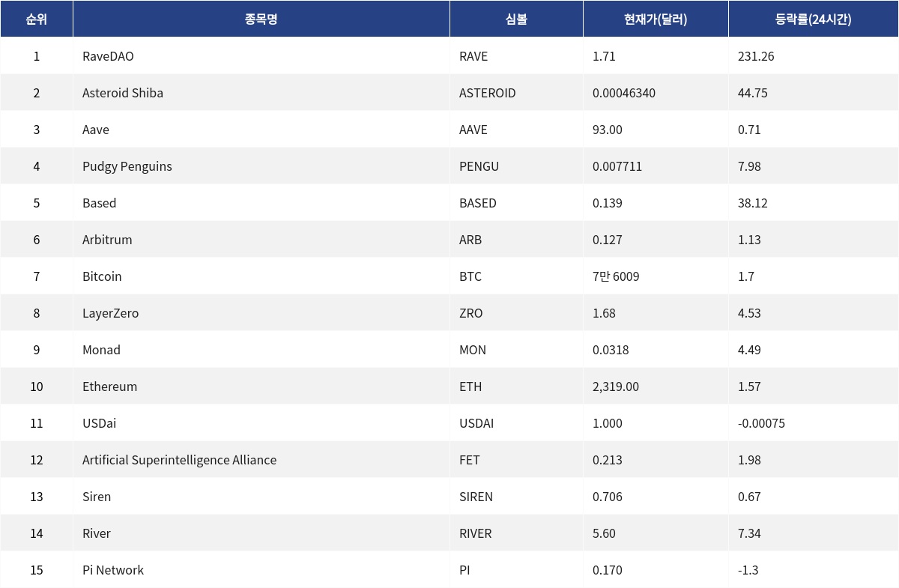Click the 등락률(24시간) column header
Screen dimensions: 899x588
813,19
